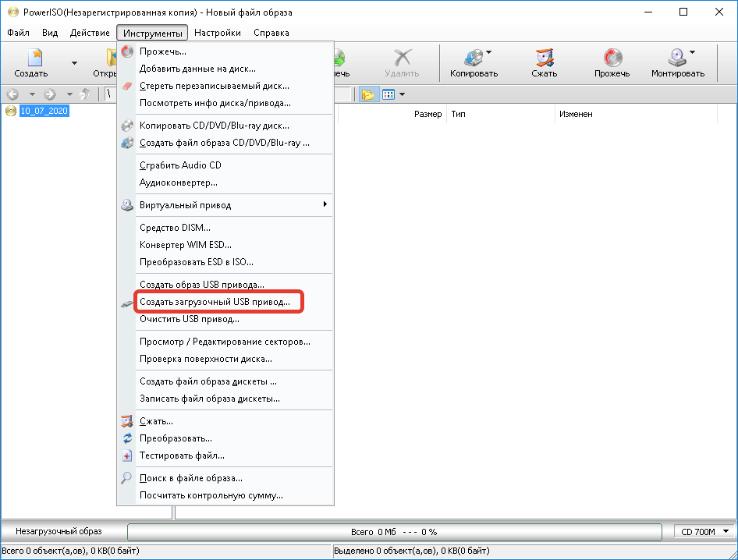Select the 10_07_2020 tree item
Viewport: 738px width, 560px height.
click(44, 111)
